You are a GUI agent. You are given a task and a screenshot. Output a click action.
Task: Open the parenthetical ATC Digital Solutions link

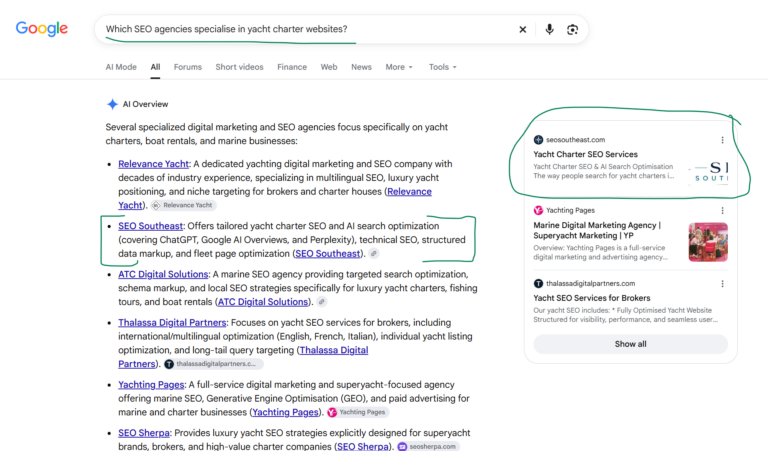click(x=263, y=302)
